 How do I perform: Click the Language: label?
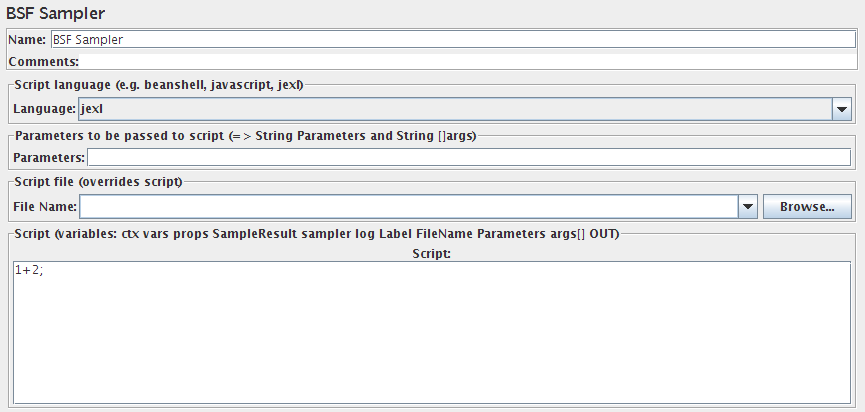tap(45, 109)
